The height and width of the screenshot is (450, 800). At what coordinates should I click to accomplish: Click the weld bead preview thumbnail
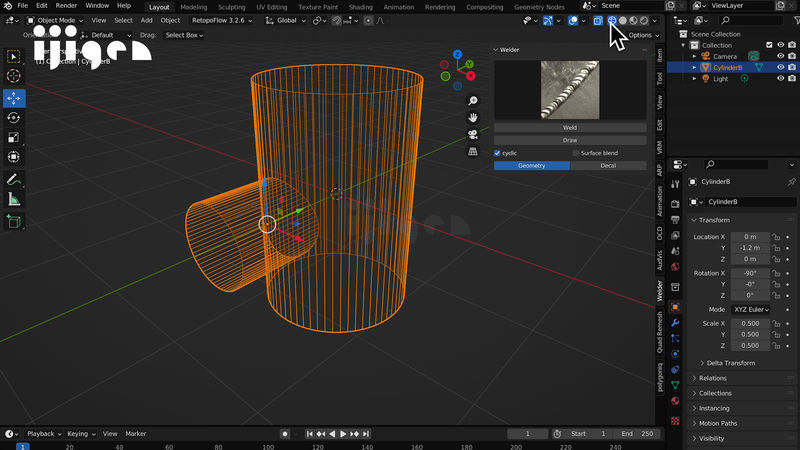tap(570, 90)
